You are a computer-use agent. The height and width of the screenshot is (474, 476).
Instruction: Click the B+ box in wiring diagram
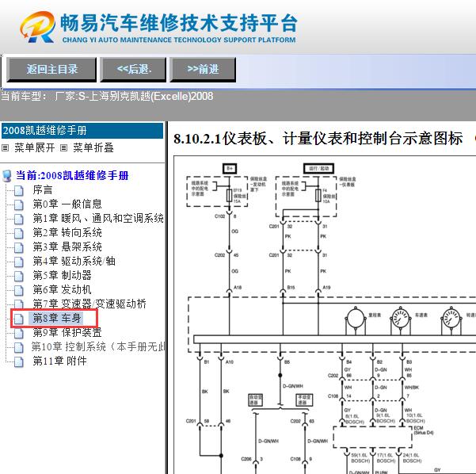coord(230,168)
